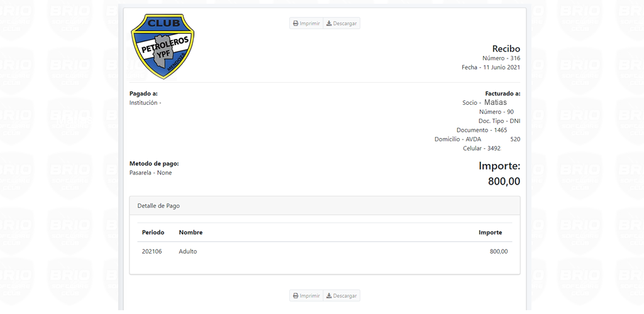Click the 'Número - 316' receipt line

(501, 58)
